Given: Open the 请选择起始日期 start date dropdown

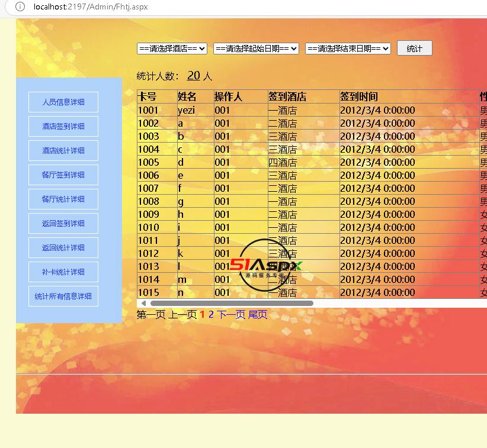Looking at the screenshot, I should pyautogui.click(x=256, y=49).
